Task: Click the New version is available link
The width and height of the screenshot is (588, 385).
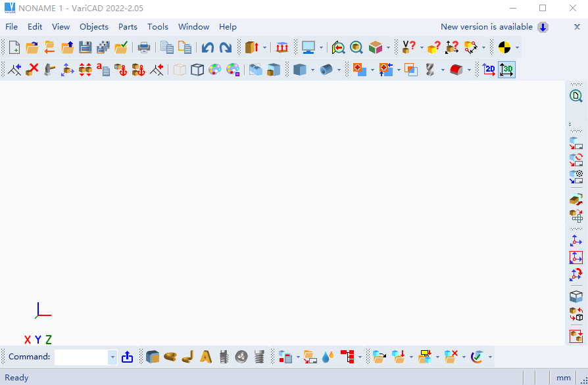Action: click(487, 27)
